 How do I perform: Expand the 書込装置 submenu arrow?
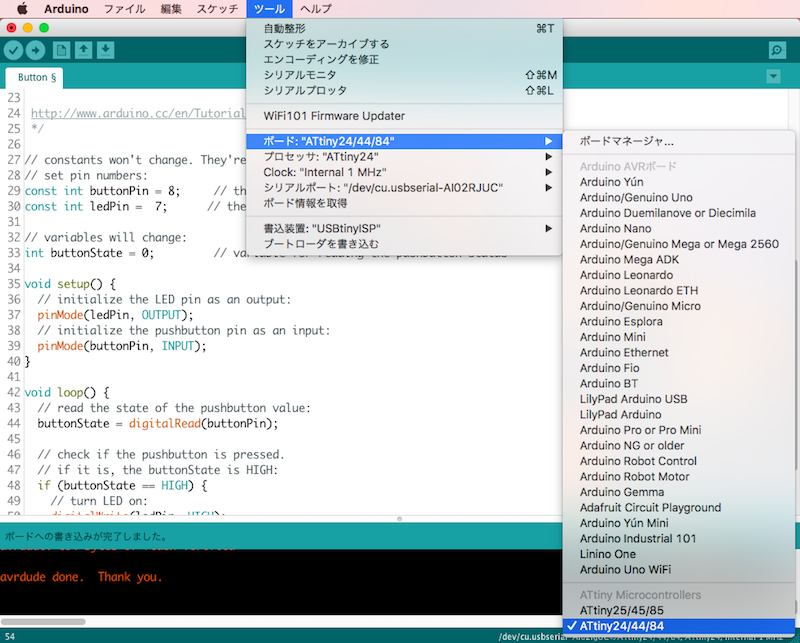click(x=548, y=228)
